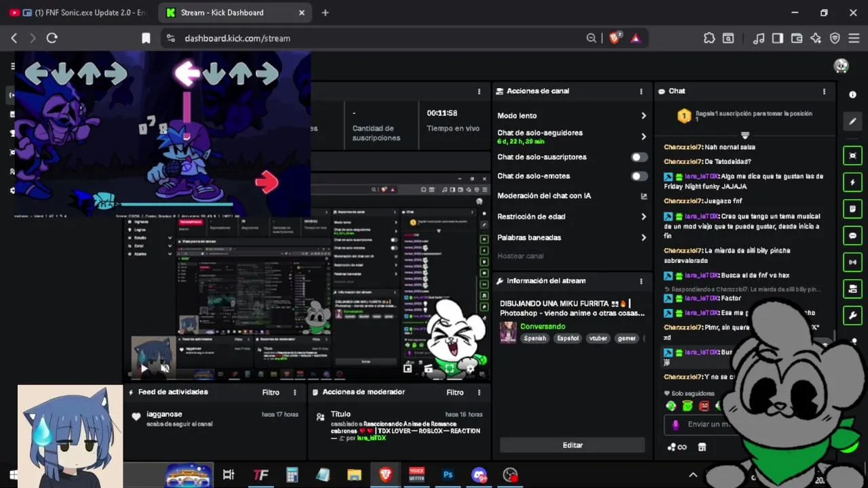The image size is (868, 488).
Task: Open Chat panel three-dot menu
Action: click(824, 91)
